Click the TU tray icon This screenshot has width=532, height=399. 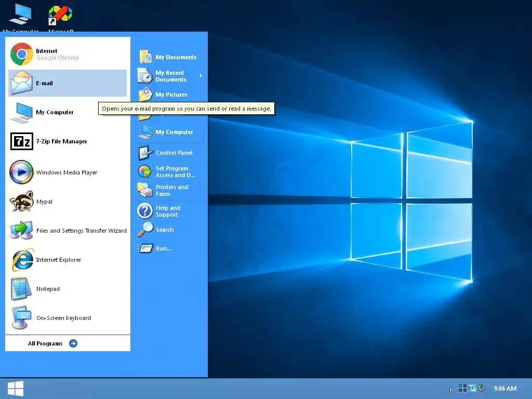pyautogui.click(x=472, y=388)
